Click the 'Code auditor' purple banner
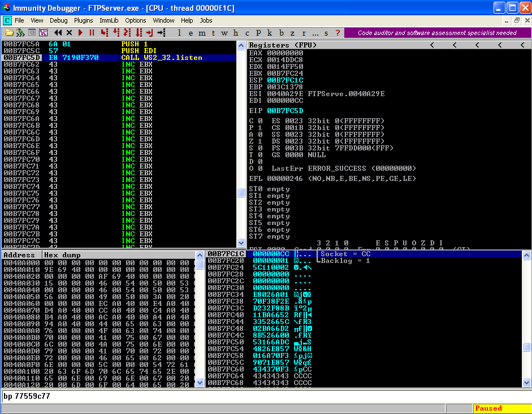 click(x=438, y=33)
